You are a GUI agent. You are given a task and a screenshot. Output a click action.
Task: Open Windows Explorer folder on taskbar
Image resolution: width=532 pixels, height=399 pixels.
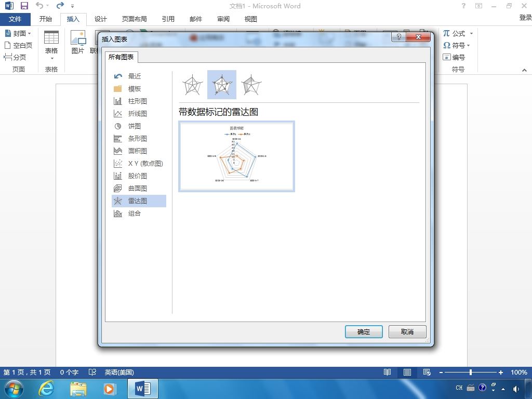click(x=78, y=389)
